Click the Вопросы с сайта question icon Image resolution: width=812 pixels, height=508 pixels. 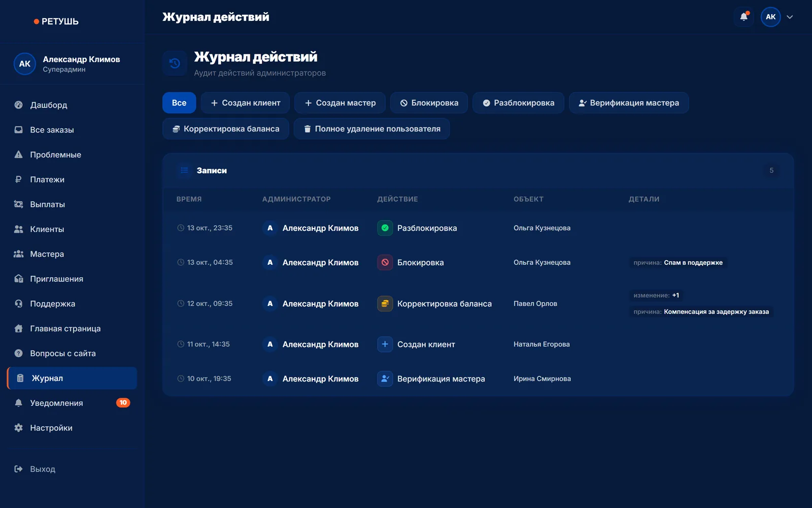19,354
